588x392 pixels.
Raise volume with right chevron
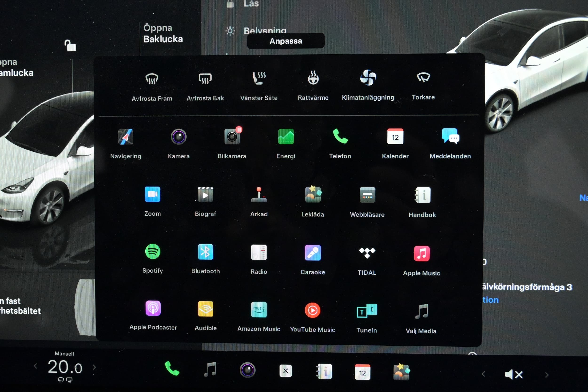[x=547, y=375]
